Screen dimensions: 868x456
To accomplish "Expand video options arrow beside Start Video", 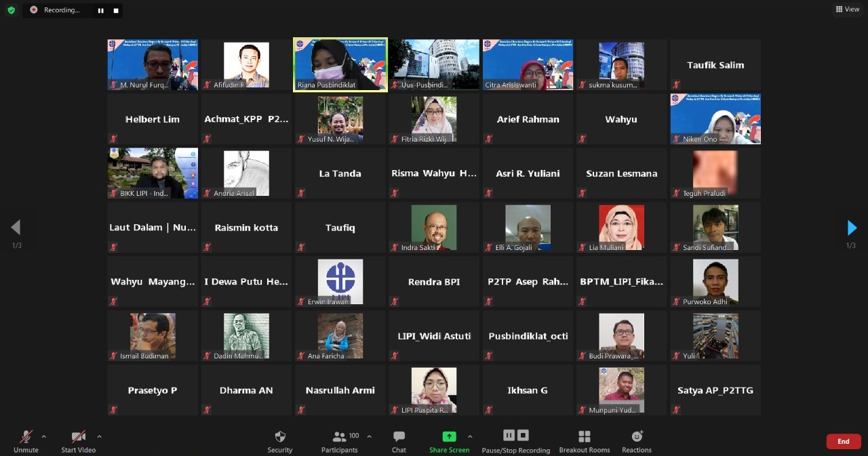I will coord(99,436).
